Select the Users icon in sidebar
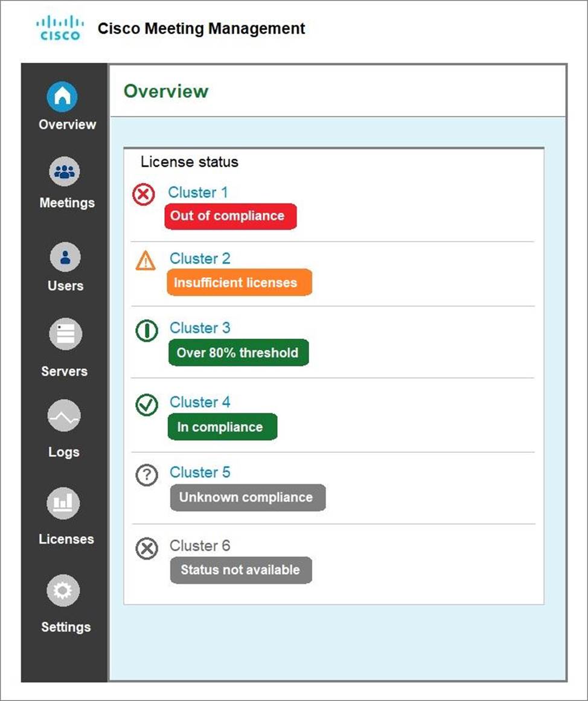This screenshot has height=701, width=588. pos(65,257)
